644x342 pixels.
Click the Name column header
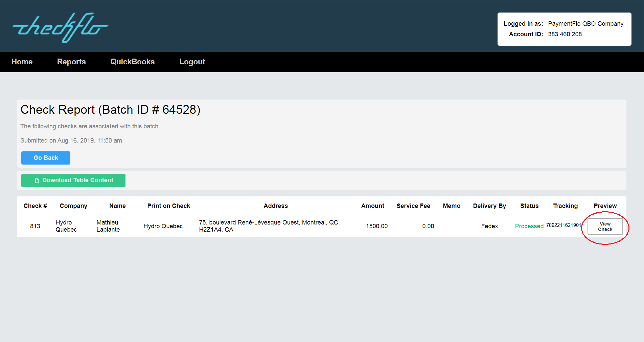pos(117,206)
